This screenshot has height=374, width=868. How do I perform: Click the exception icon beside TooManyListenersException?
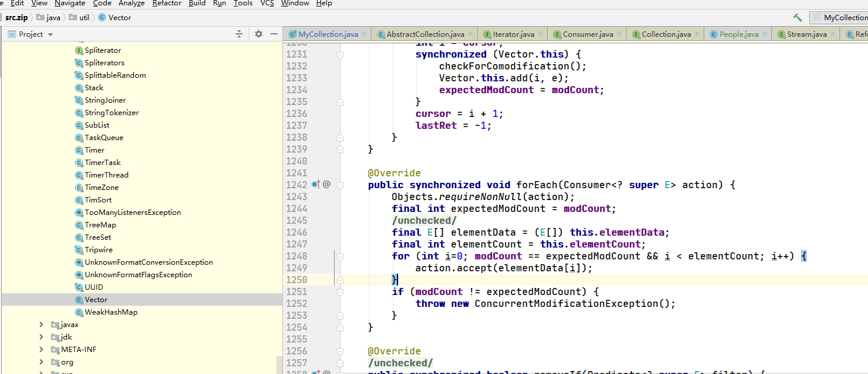click(x=79, y=213)
